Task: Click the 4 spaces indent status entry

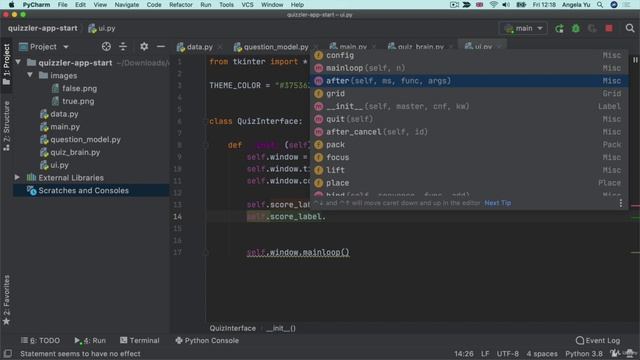Action: point(542,353)
